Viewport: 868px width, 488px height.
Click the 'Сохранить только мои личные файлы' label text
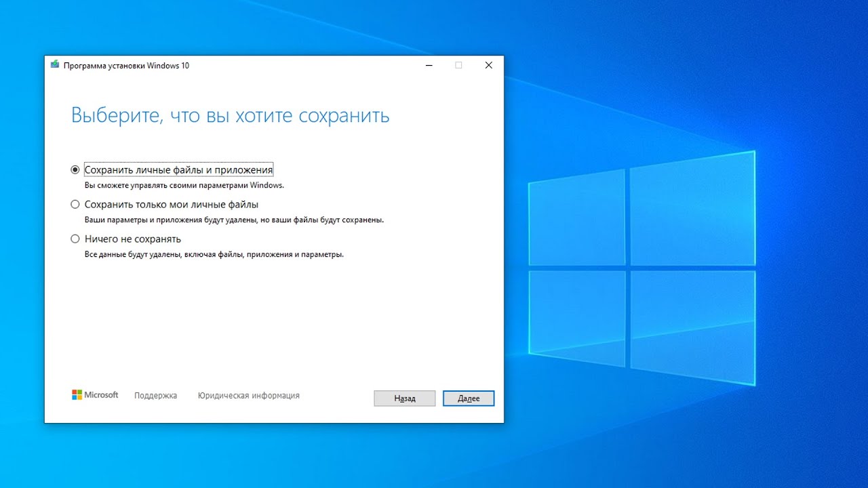tap(171, 204)
